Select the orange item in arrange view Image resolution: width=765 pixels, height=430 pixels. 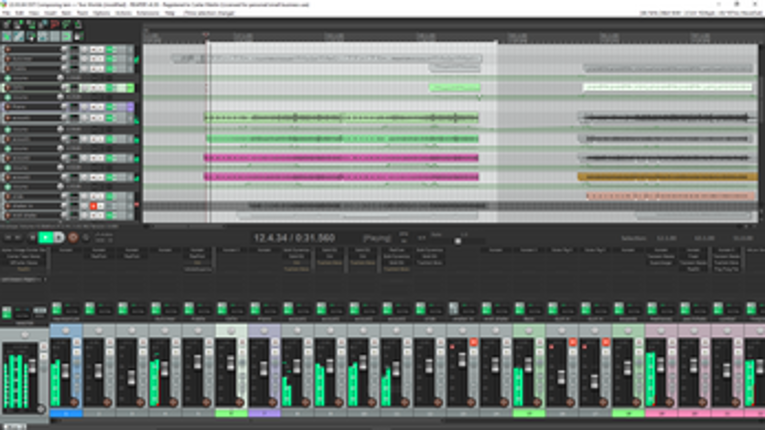pyautogui.click(x=667, y=177)
